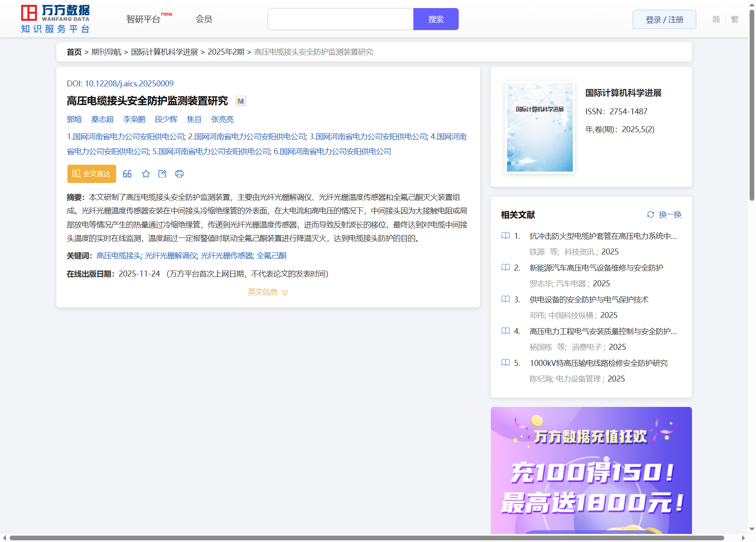Screen dimensions: 756x542
Task: Open the journal cover thumbnail
Action: click(x=539, y=127)
